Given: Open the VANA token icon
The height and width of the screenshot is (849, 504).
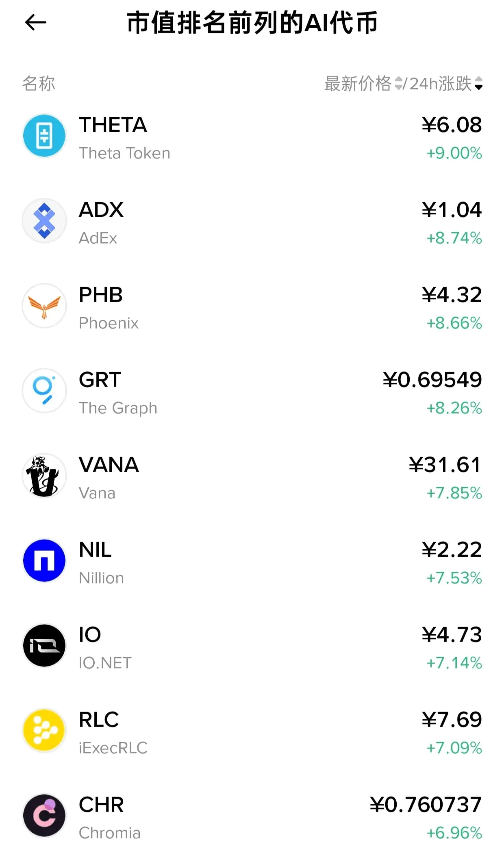Looking at the screenshot, I should (44, 476).
